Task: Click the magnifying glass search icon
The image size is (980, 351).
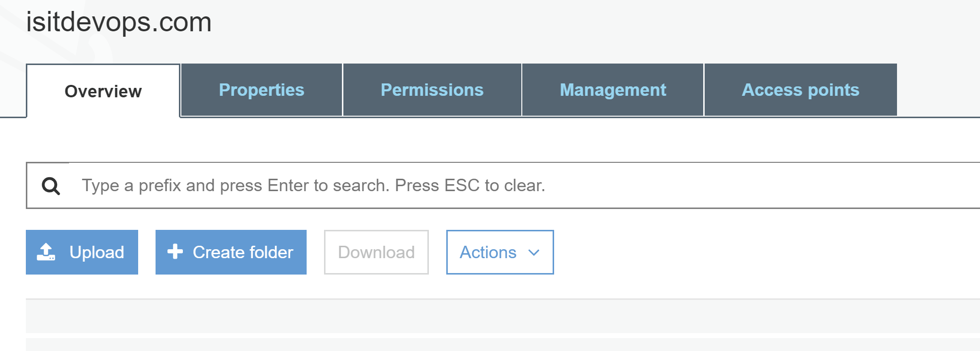Action: tap(51, 186)
